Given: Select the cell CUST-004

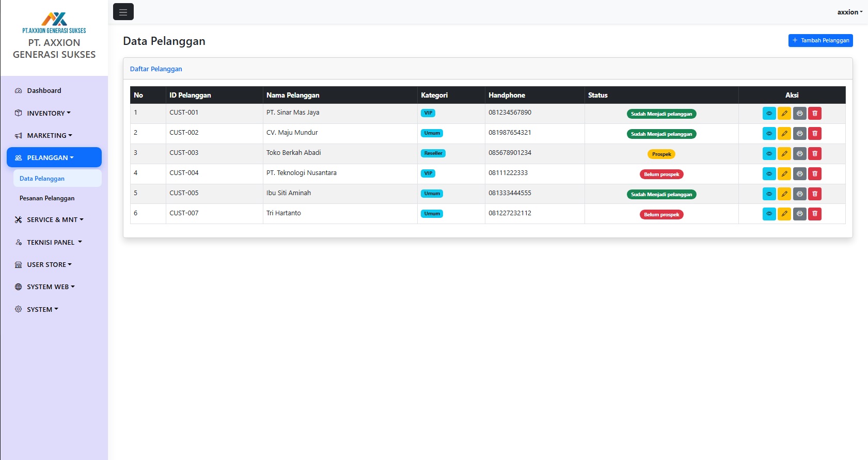Looking at the screenshot, I should coord(214,173).
